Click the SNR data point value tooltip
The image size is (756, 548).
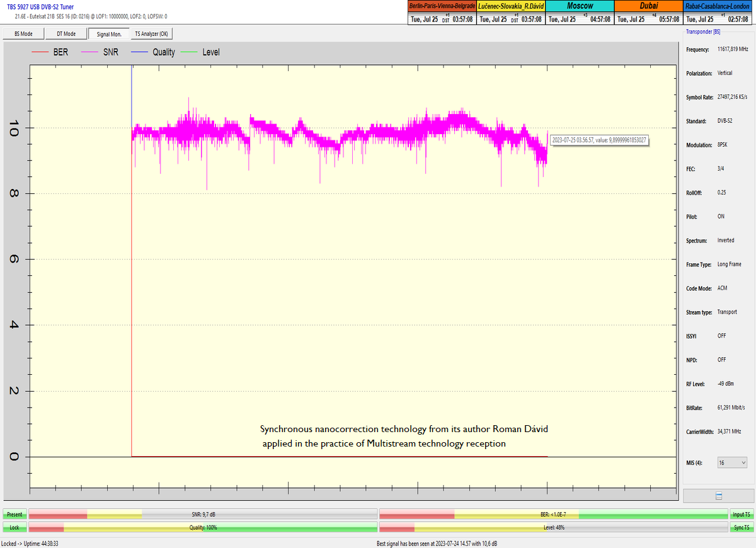tap(599, 140)
